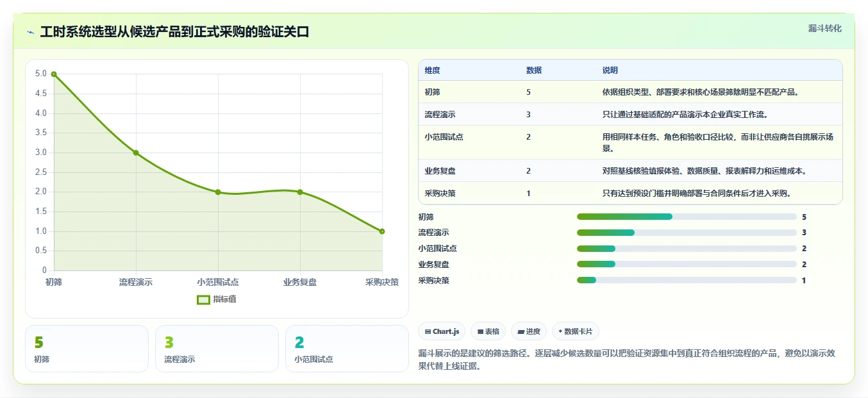Click the 初筛 x-axis label on chart
The image size is (868, 398).
pos(54,282)
